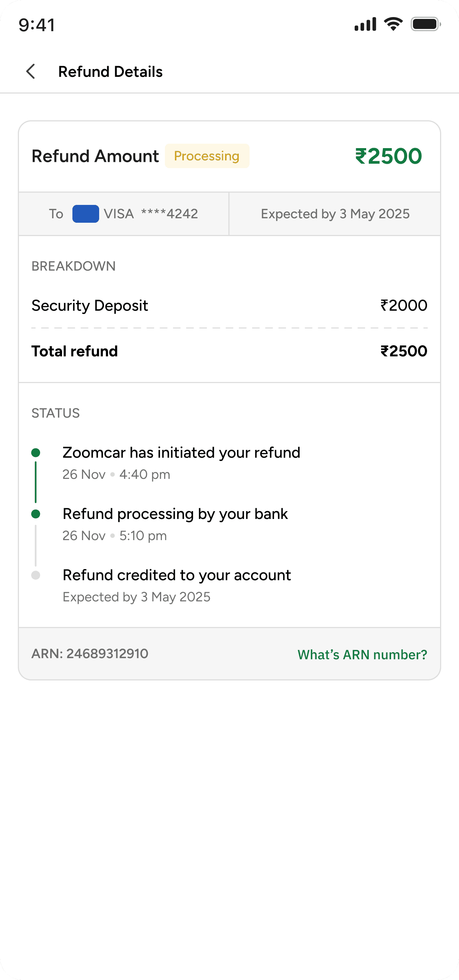Select the Refund Details page title
This screenshot has height=980, width=459.
tap(110, 72)
